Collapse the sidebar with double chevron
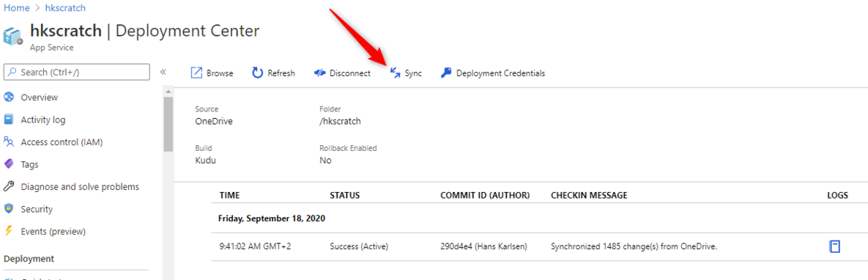Viewport: 868px width, 280px height. click(163, 72)
